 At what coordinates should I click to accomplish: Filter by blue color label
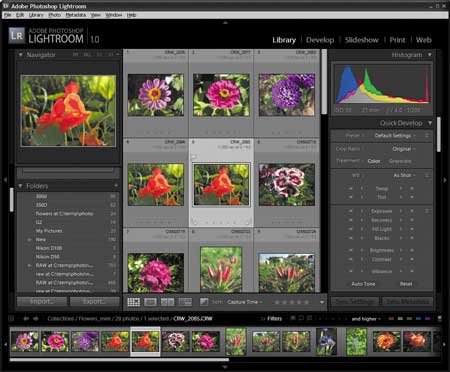point(419,319)
